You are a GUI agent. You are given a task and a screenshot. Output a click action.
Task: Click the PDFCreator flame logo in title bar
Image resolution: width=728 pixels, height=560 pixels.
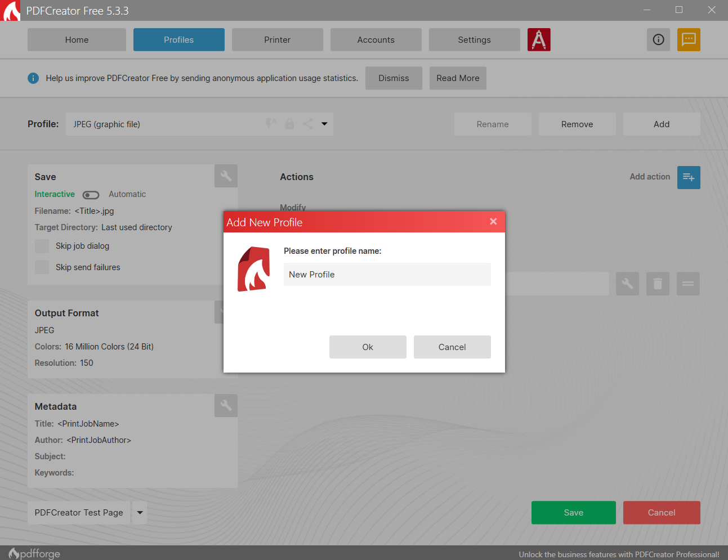[11, 11]
